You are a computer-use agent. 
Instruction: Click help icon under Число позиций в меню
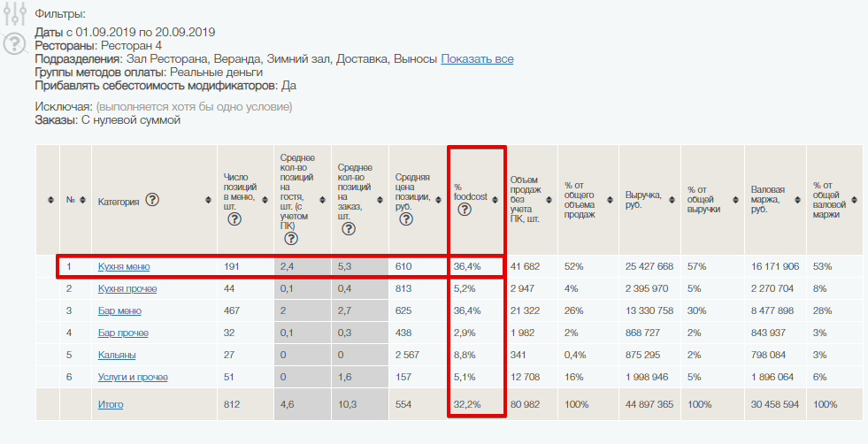[x=234, y=219]
